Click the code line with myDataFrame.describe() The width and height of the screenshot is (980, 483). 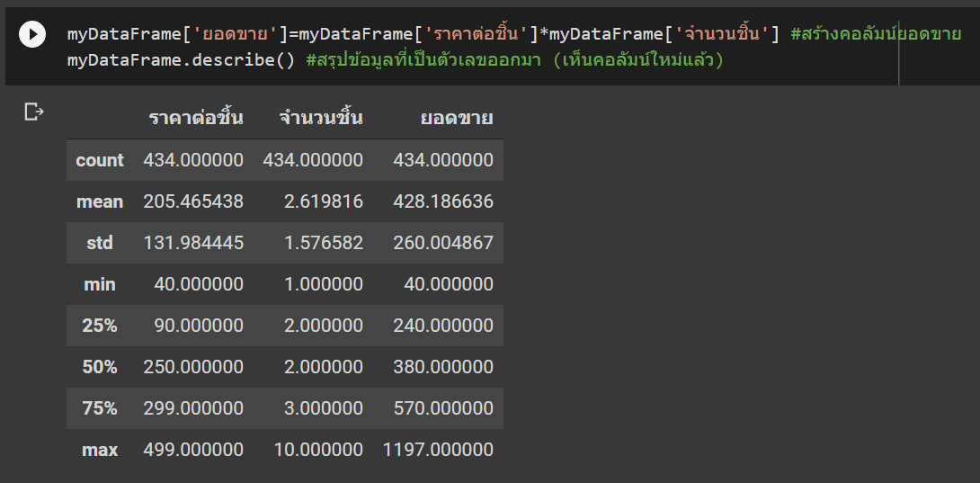pos(395,61)
